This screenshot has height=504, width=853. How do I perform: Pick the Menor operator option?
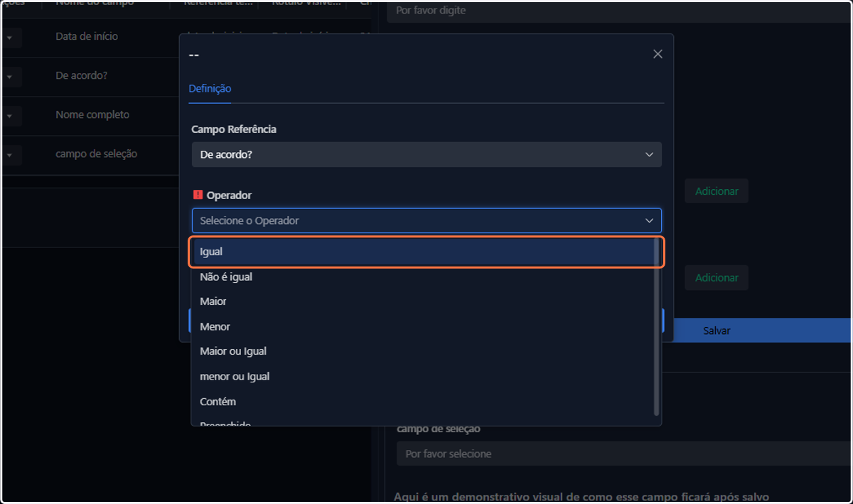coord(423,326)
